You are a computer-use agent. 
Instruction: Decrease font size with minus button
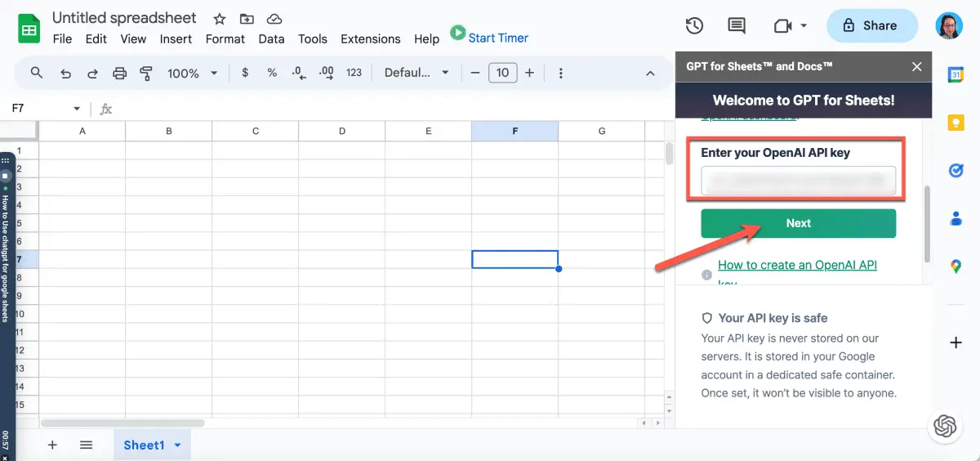[x=475, y=73]
